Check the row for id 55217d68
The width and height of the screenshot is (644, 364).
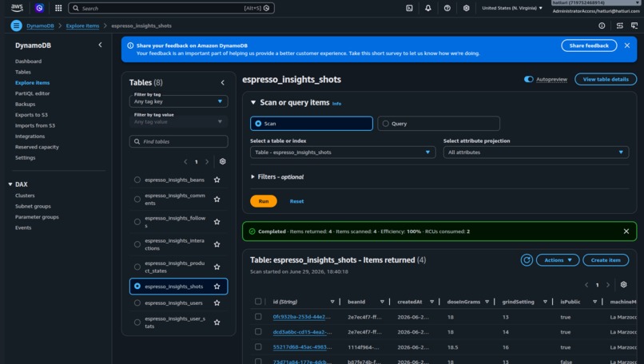(x=258, y=346)
